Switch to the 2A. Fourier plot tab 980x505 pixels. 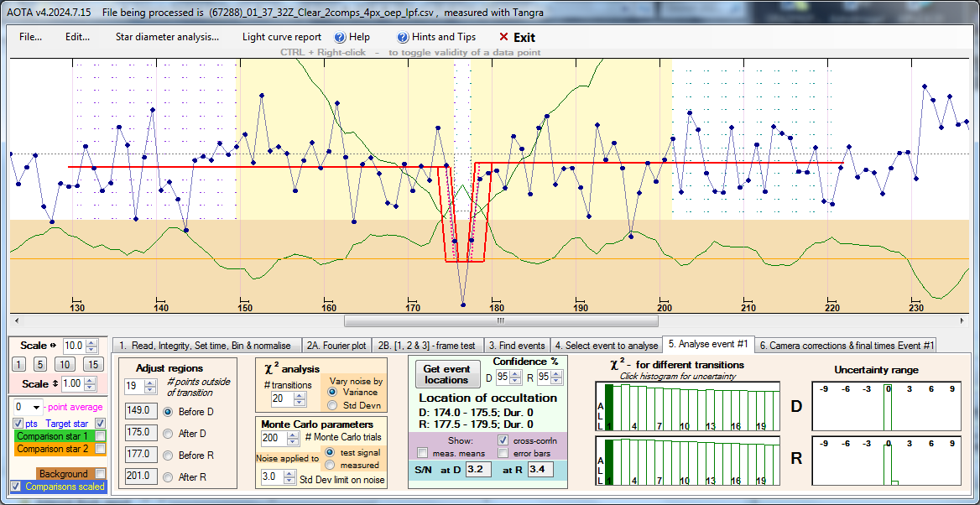coord(336,345)
